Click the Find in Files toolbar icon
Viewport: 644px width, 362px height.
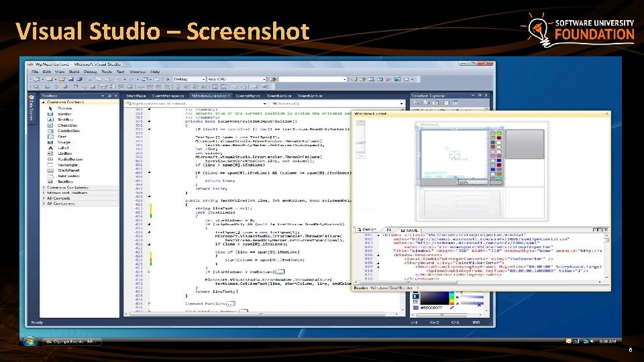point(273,79)
